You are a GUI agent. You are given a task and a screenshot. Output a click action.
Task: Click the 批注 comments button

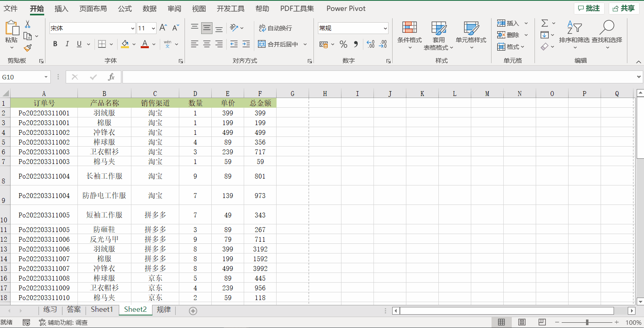(x=589, y=9)
